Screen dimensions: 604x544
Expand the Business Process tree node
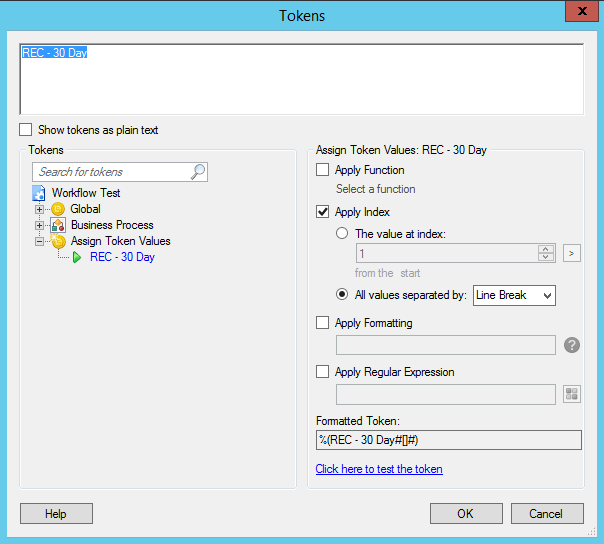pyautogui.click(x=39, y=225)
